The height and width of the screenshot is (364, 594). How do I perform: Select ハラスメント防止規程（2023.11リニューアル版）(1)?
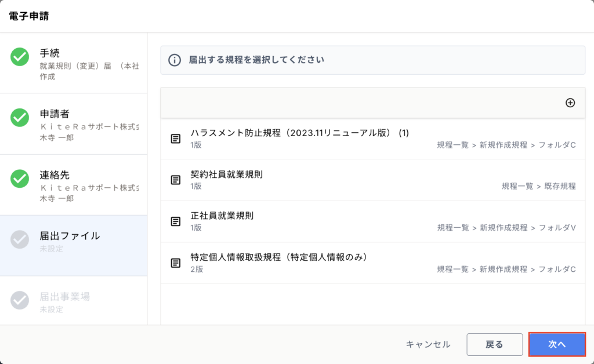tap(373, 139)
